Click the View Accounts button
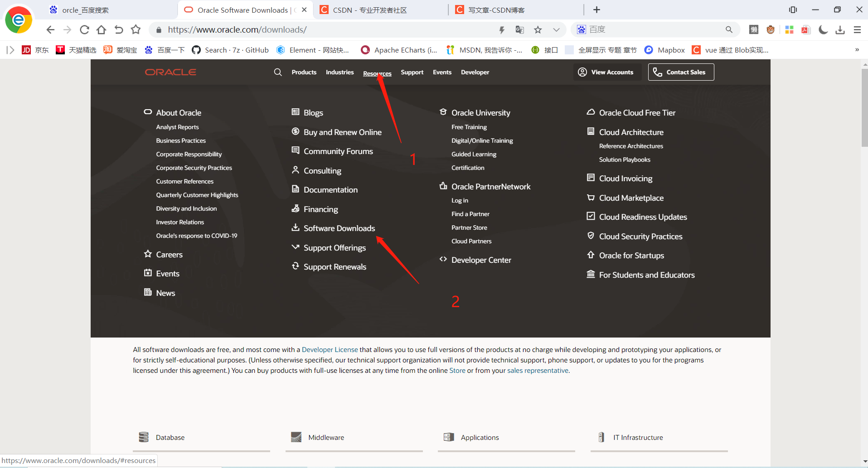Screen dimensions: 868x468 pyautogui.click(x=606, y=72)
